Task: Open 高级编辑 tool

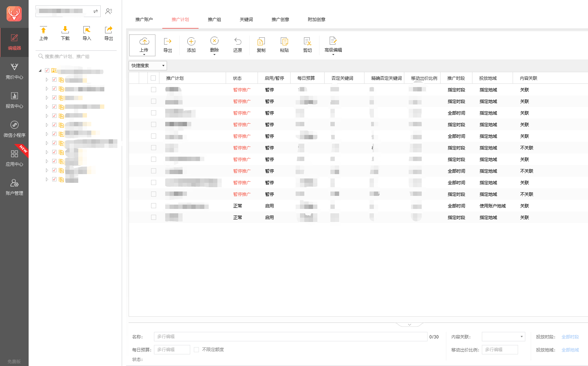Action: (x=333, y=45)
